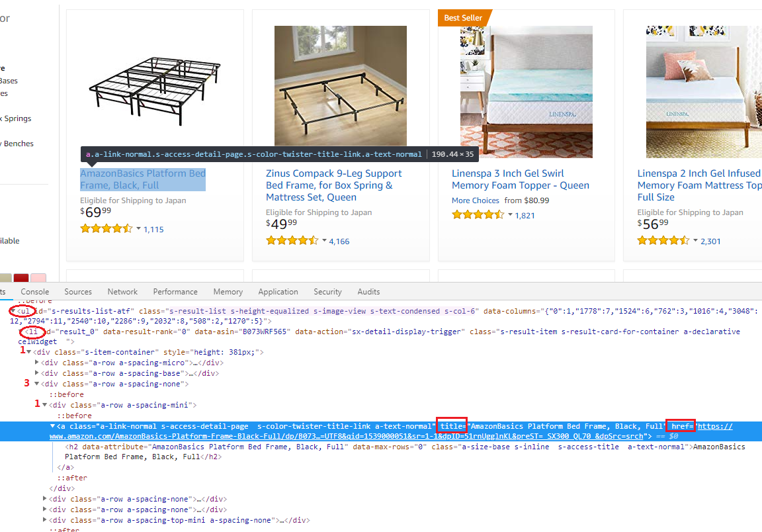This screenshot has height=532, width=762.
Task: Click star rating of Linenspa 2 inch topper
Action: (663, 240)
